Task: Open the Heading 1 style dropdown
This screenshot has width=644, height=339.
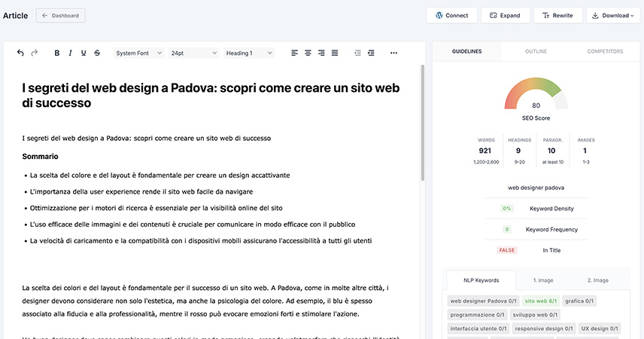Action: pos(249,53)
